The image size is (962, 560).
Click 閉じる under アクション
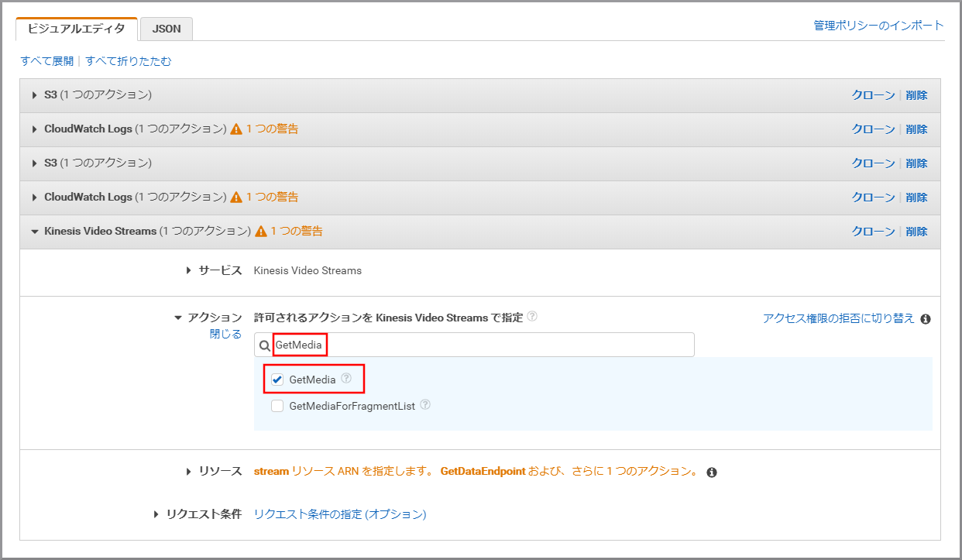tap(226, 334)
